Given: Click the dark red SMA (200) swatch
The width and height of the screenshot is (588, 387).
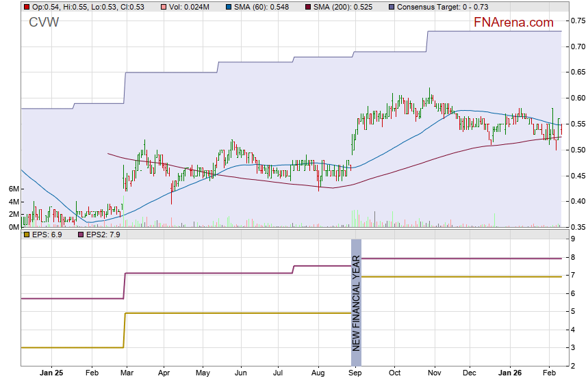Looking at the screenshot, I should click(308, 7).
